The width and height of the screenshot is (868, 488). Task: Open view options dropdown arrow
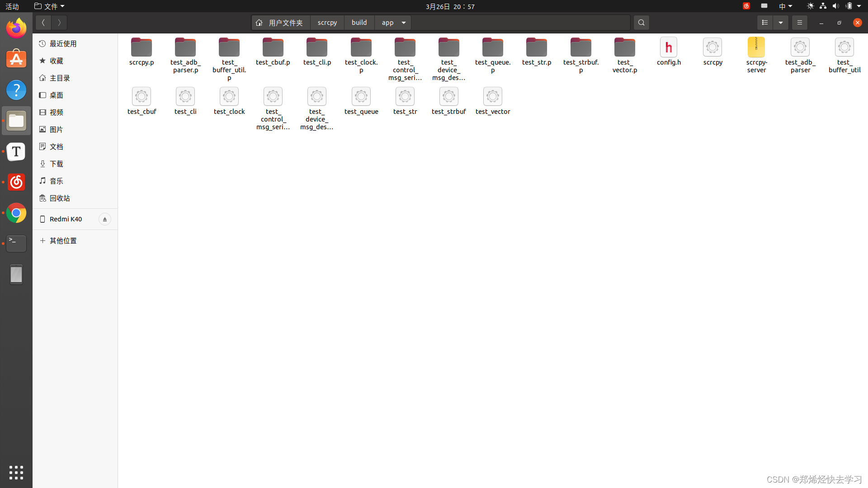(781, 23)
